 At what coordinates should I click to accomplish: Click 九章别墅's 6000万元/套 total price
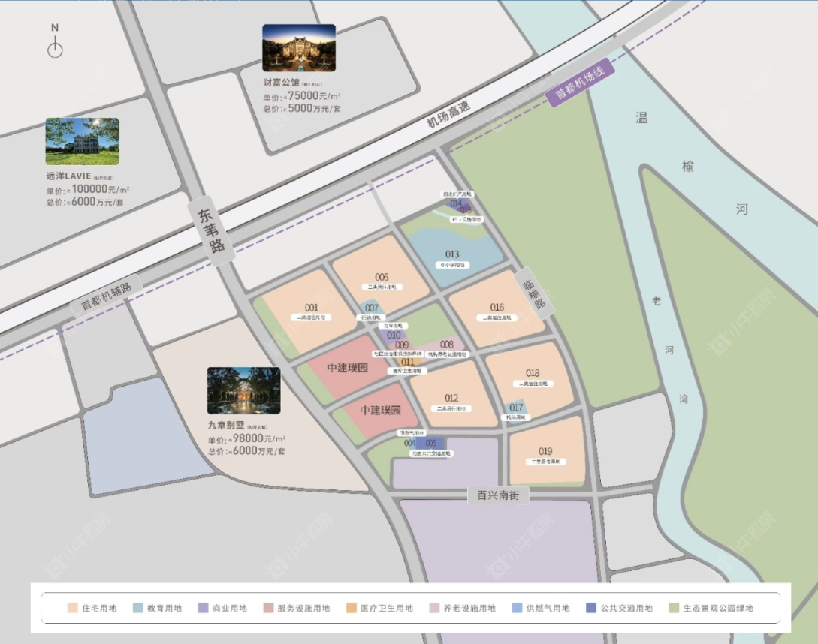click(258, 451)
